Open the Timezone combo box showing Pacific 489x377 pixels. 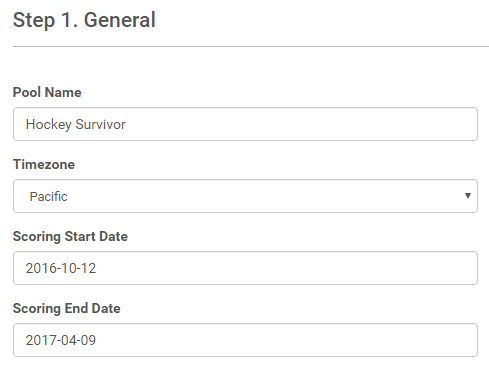(245, 196)
